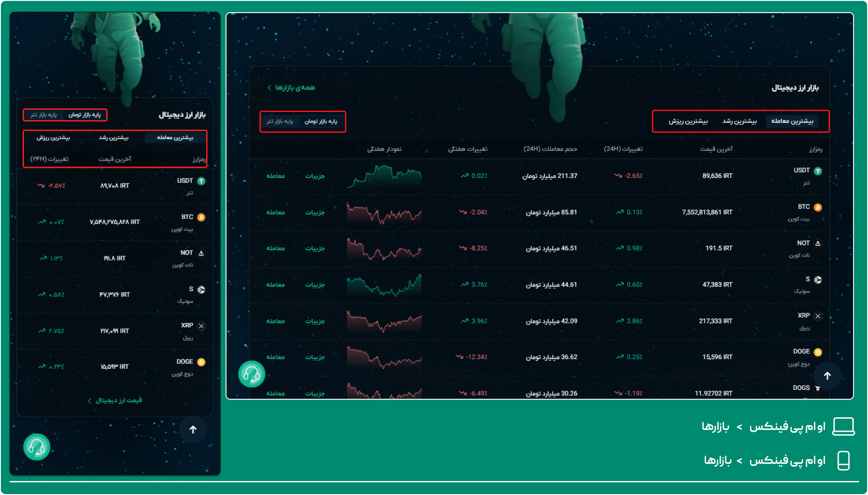Click the DOGE coin icon in desktop table

[818, 352]
